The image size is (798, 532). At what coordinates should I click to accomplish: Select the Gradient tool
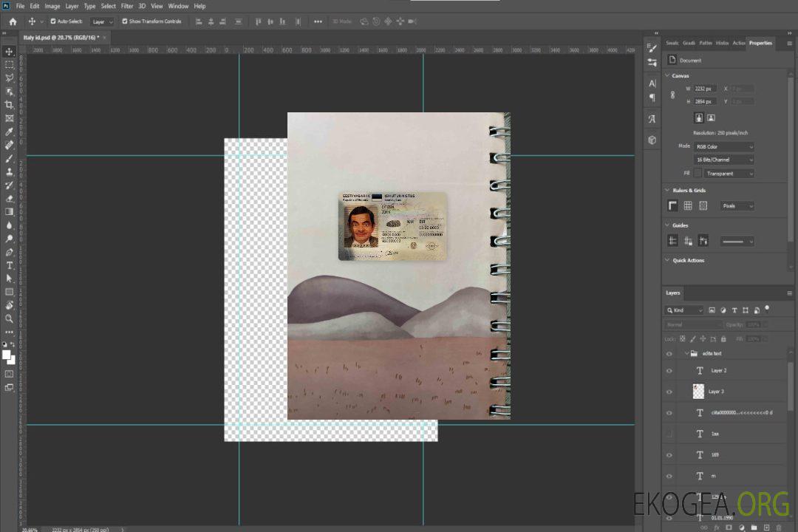click(9, 212)
